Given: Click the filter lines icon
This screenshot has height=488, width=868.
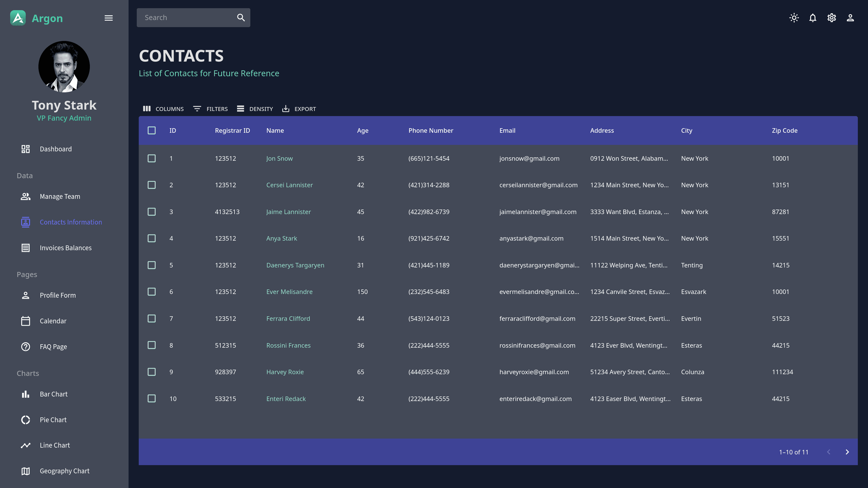Looking at the screenshot, I should [197, 109].
